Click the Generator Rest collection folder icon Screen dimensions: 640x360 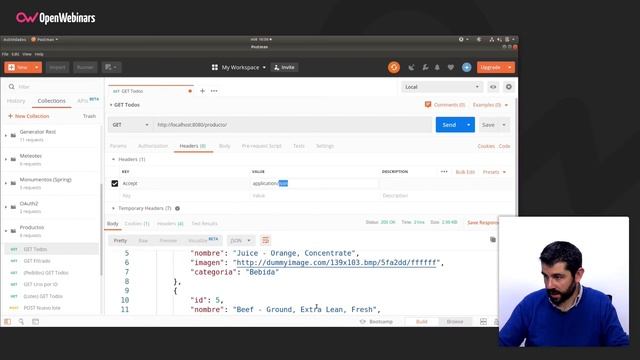coord(13,135)
